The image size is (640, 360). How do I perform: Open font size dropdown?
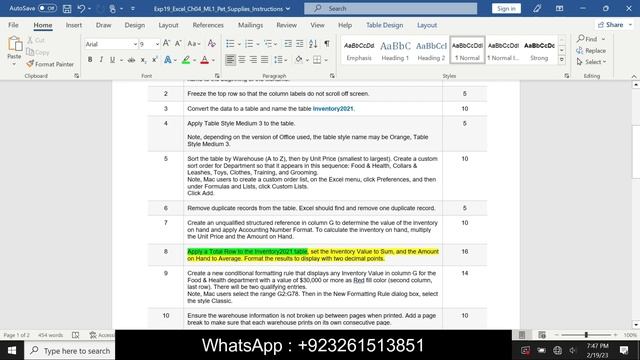157,44
